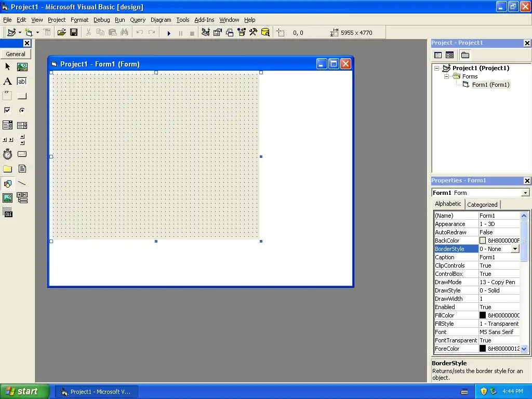Click the BackColor color swatch

coord(483,241)
